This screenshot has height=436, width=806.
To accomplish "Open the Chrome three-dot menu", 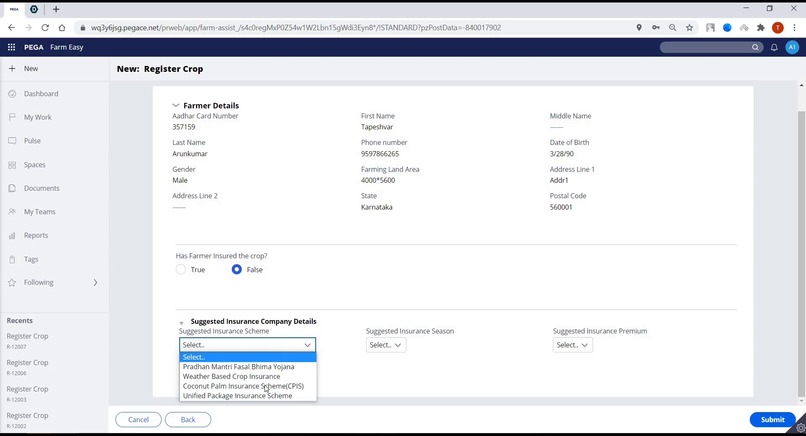I will [x=794, y=28].
